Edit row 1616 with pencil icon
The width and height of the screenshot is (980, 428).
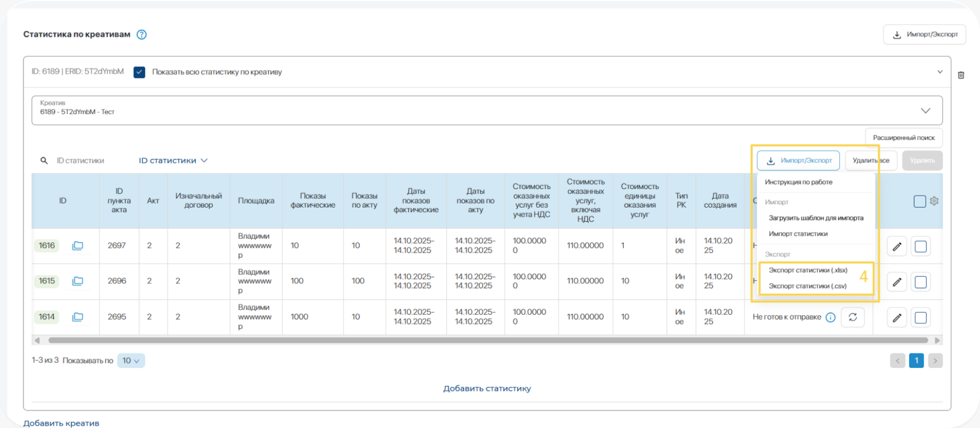896,247
